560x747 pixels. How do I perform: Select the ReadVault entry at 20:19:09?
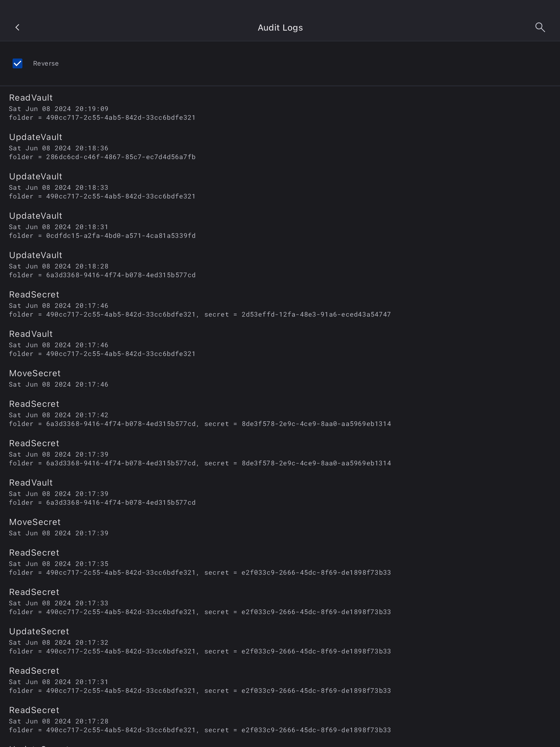[101, 107]
